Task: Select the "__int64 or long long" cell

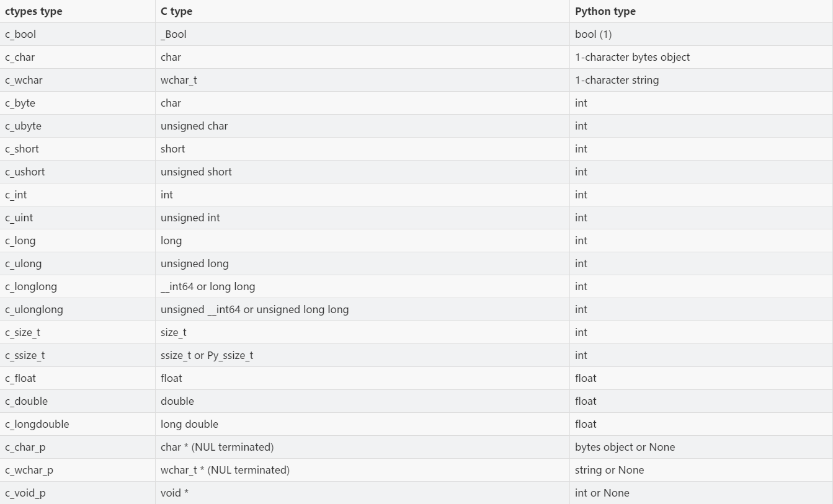Action: point(208,286)
